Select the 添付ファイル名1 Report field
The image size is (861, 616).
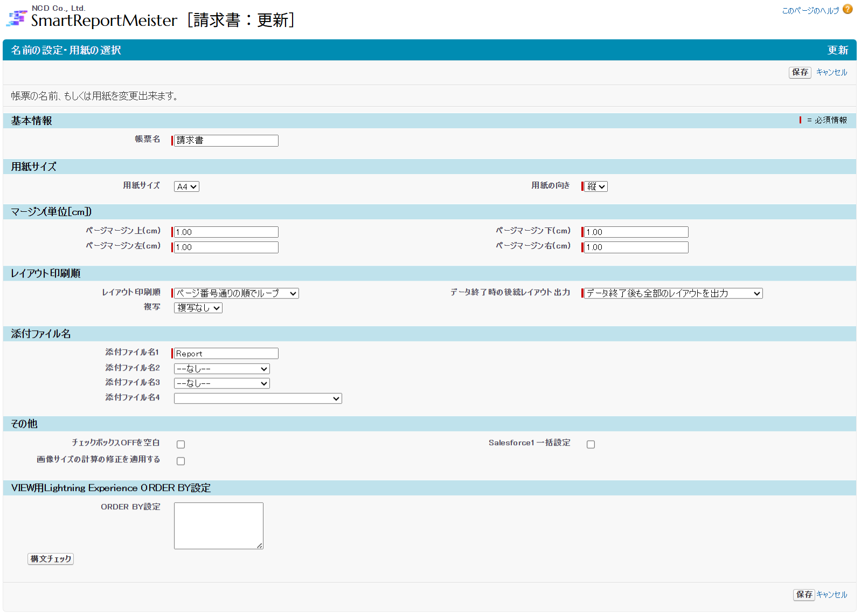226,354
